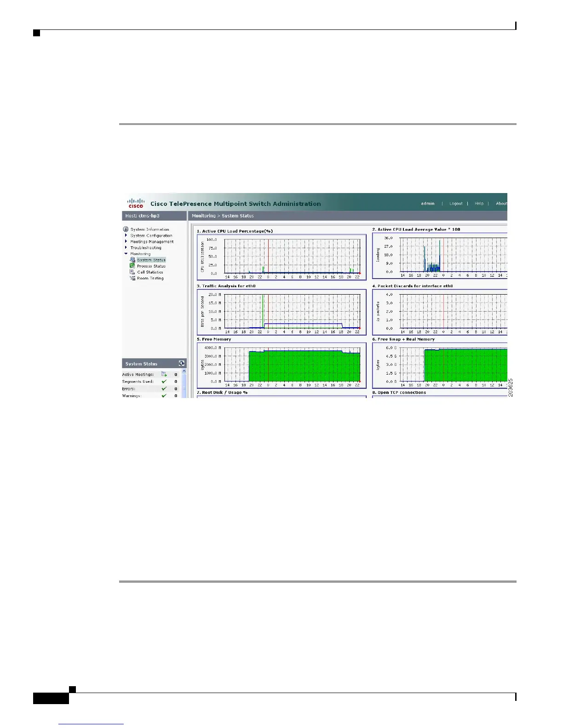Click '7. Root Disk / Usage %' title

(222, 392)
